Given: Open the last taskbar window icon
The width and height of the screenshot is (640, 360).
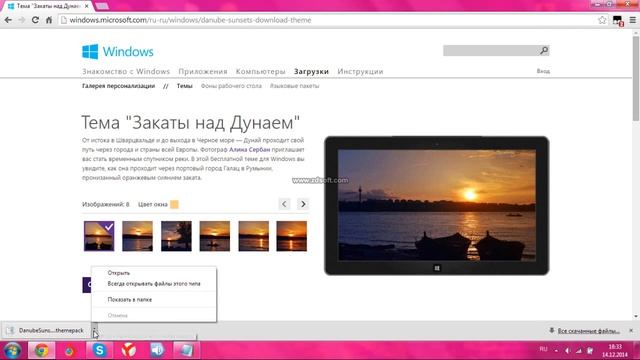Looking at the screenshot, I should 186,351.
